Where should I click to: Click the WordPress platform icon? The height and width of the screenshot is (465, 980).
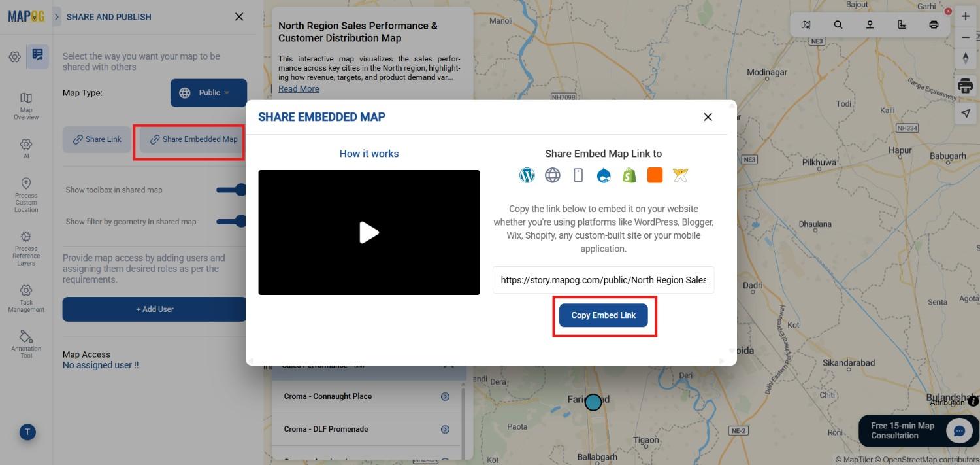point(527,175)
